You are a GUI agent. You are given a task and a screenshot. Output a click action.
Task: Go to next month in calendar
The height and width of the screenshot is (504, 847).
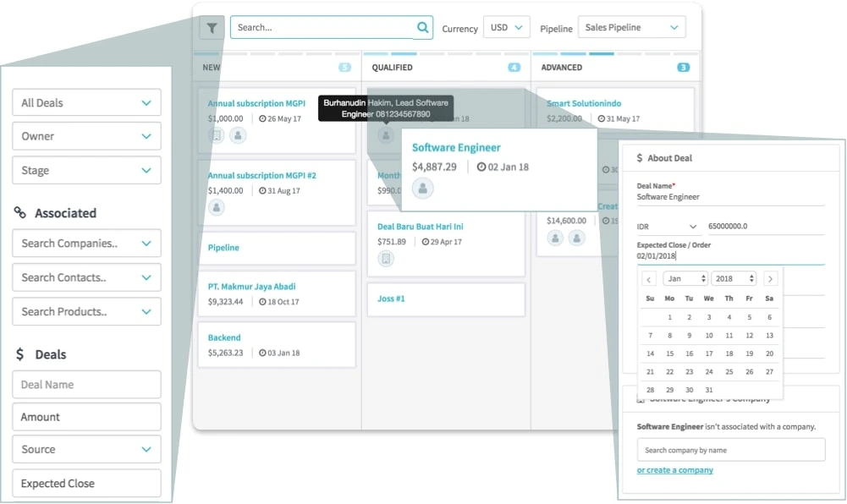[x=770, y=279]
